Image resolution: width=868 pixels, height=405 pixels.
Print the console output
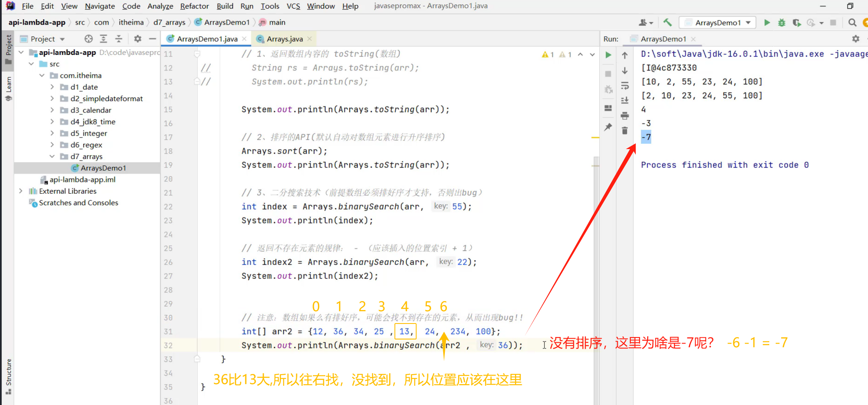tap(625, 116)
